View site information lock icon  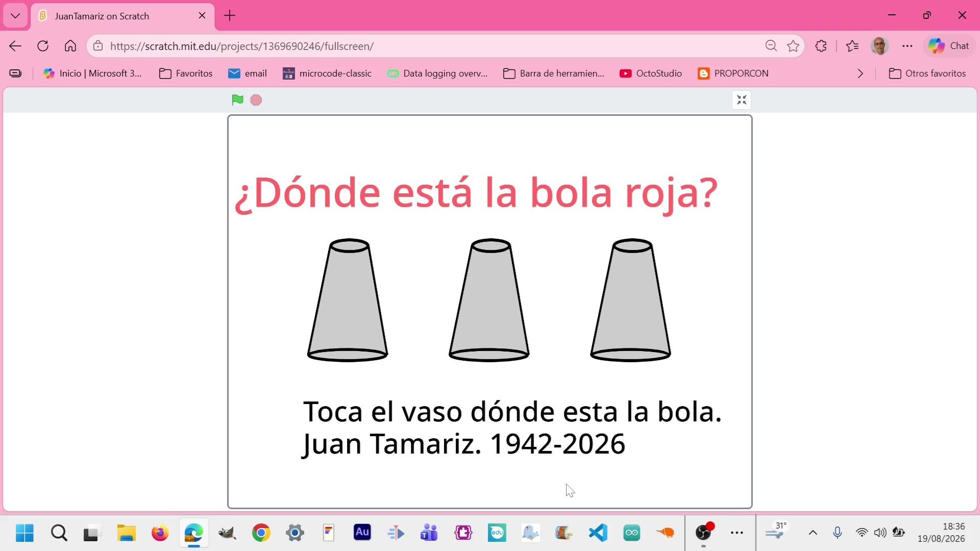click(98, 46)
